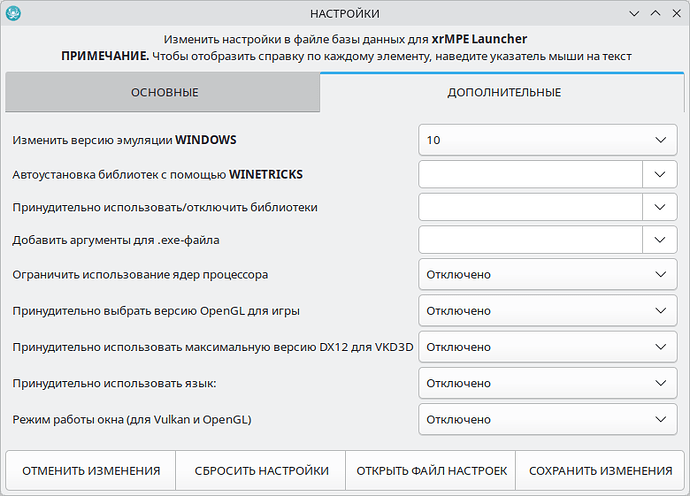Switch to the ОСНОВНЫЕ tab
The image size is (690, 496).
point(164,93)
